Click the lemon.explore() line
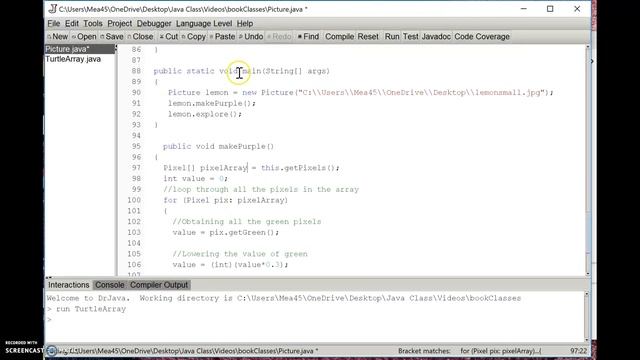Viewport: 640px width, 360px height. coord(204,114)
